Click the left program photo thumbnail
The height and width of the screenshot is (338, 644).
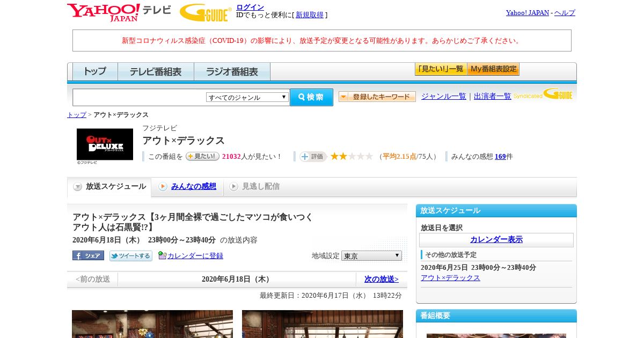click(152, 324)
